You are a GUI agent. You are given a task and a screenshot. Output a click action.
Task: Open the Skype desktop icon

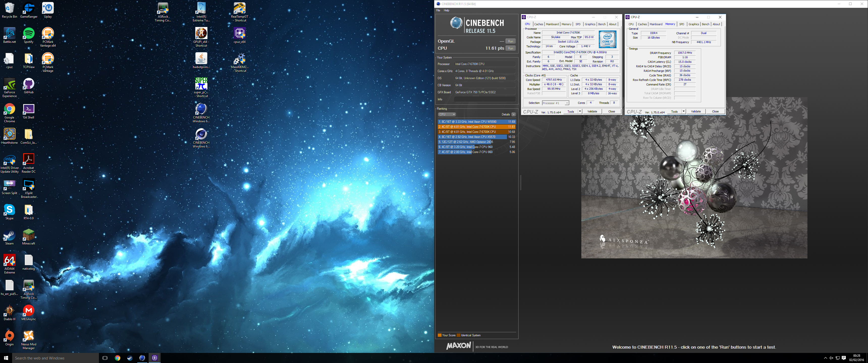tap(9, 212)
